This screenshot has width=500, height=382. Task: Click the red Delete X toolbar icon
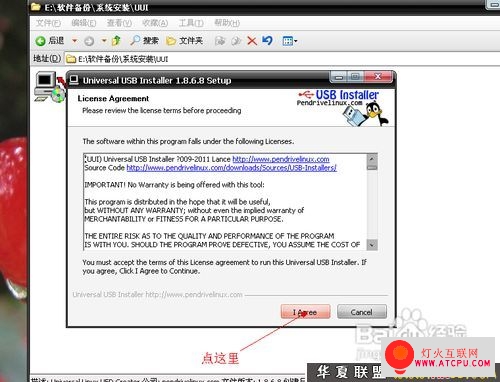point(252,41)
